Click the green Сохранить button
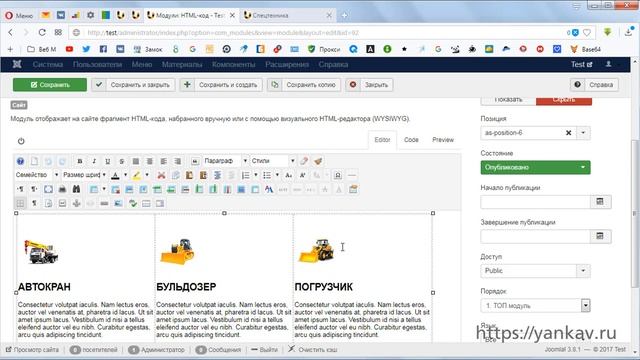Viewport: 640px width, 360px height. tap(50, 85)
